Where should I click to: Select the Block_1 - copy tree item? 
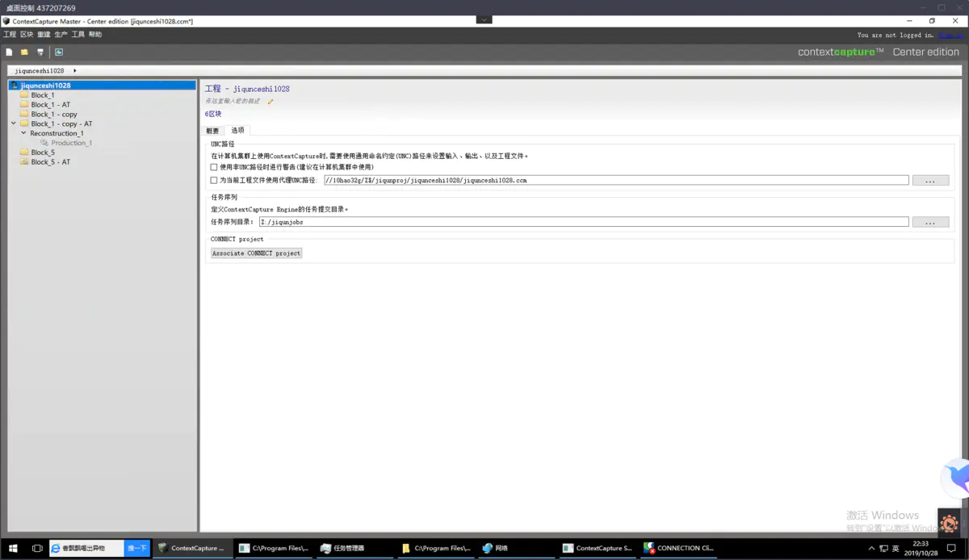pos(54,115)
